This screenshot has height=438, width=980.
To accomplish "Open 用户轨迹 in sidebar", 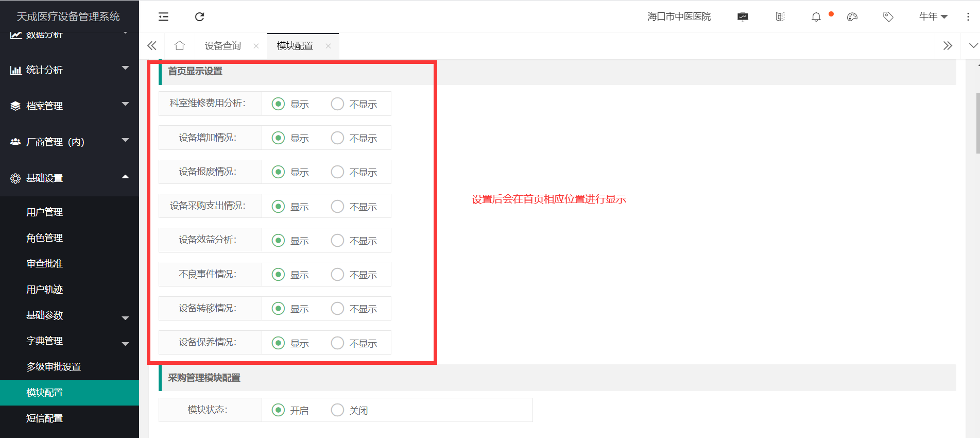I will click(x=45, y=290).
